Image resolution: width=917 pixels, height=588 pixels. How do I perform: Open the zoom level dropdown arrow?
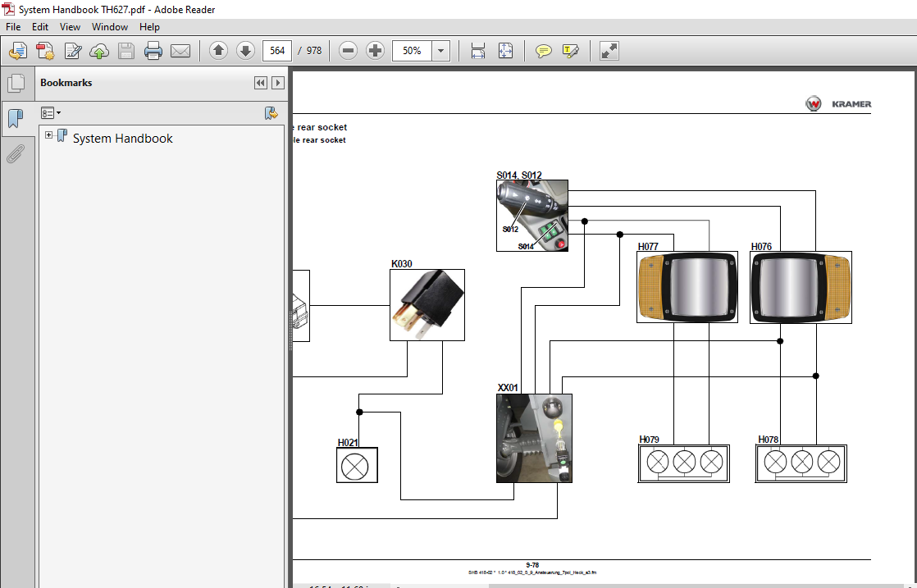(441, 51)
